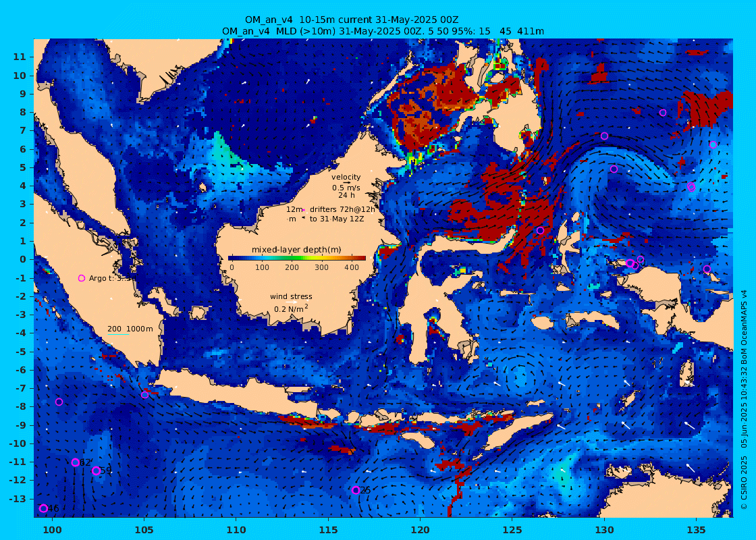Click the '10-15m current 31-May-2025 00Z' title line
This screenshot has width=756, height=540.
point(352,20)
